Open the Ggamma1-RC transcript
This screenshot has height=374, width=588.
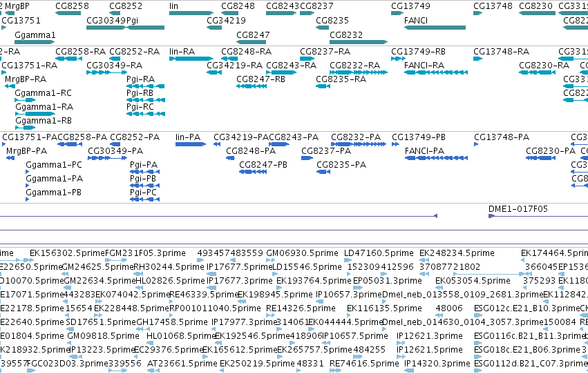coord(25,100)
